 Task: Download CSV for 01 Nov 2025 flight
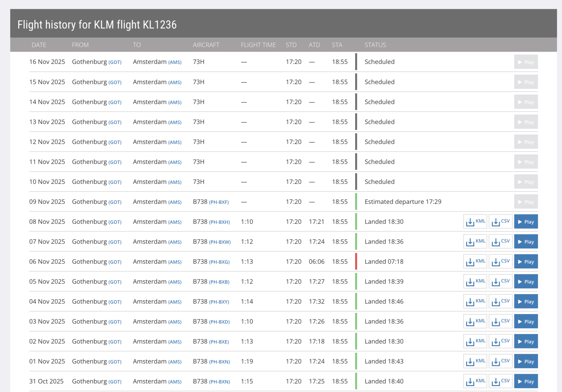[x=501, y=361]
